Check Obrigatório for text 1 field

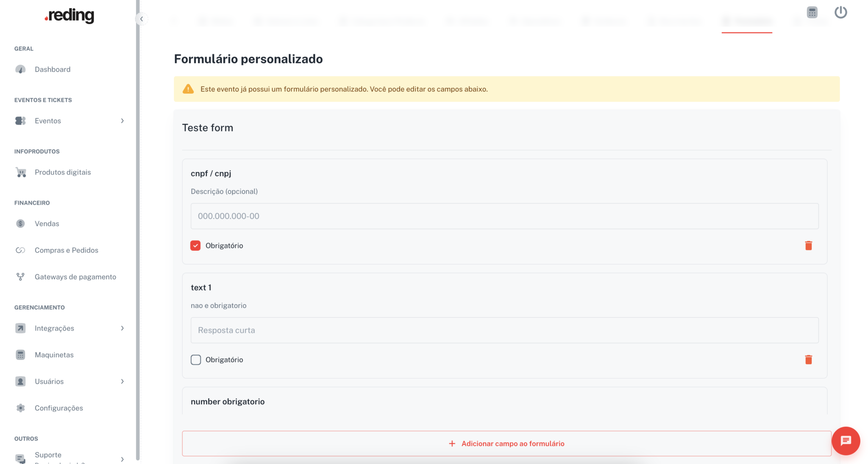pyautogui.click(x=195, y=360)
